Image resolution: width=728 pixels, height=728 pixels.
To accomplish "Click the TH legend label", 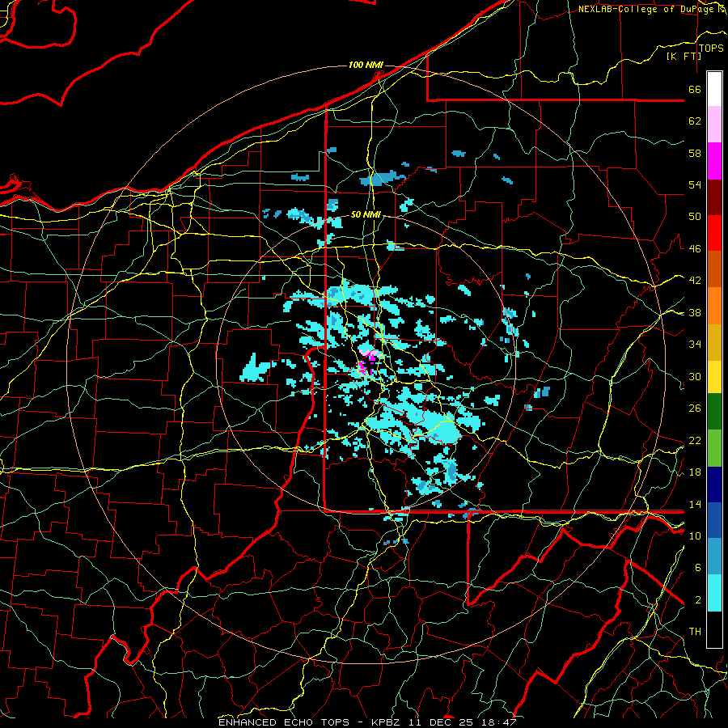I will [x=695, y=632].
